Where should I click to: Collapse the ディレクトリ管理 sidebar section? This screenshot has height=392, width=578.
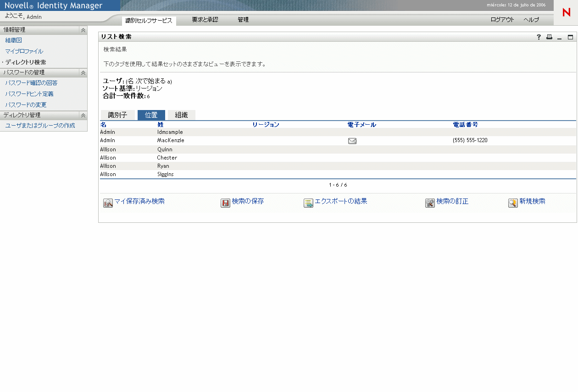(x=83, y=115)
